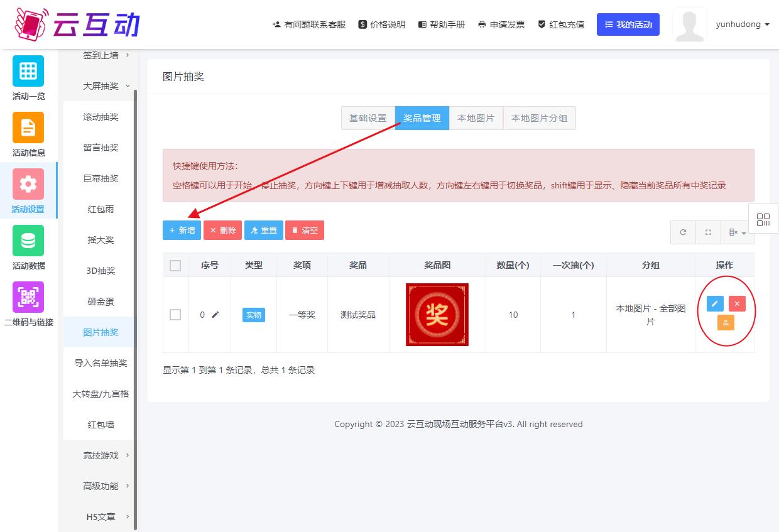Delete the prize row using red X icon
Viewport: 779px width, 532px height.
click(737, 303)
